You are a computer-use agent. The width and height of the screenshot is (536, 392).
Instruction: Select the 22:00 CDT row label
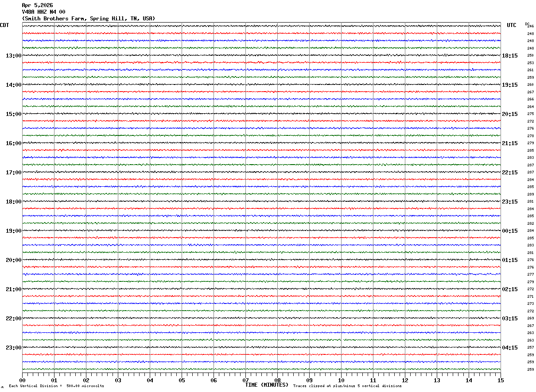click(x=14, y=319)
